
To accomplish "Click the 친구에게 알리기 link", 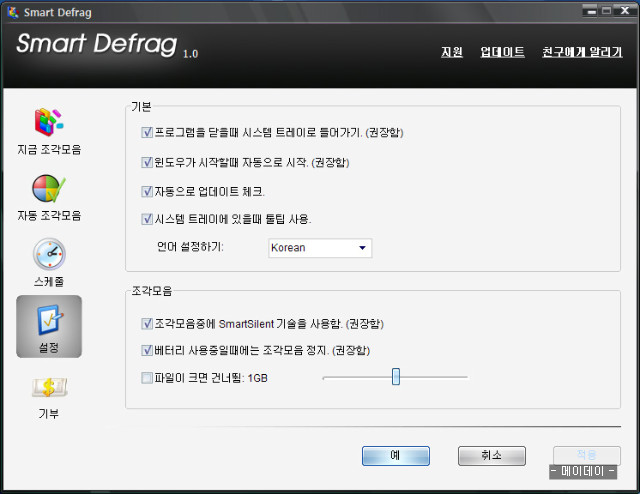I will [x=582, y=52].
